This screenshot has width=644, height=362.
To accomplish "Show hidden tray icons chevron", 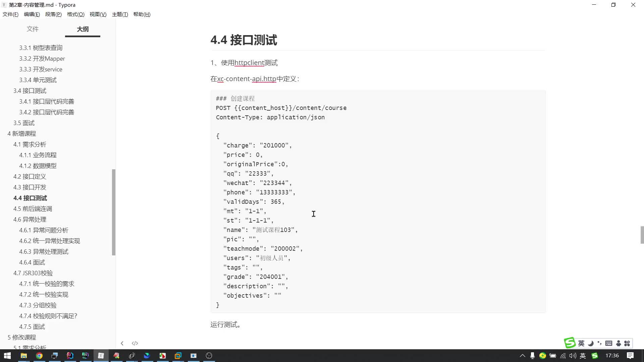I will (x=522, y=356).
